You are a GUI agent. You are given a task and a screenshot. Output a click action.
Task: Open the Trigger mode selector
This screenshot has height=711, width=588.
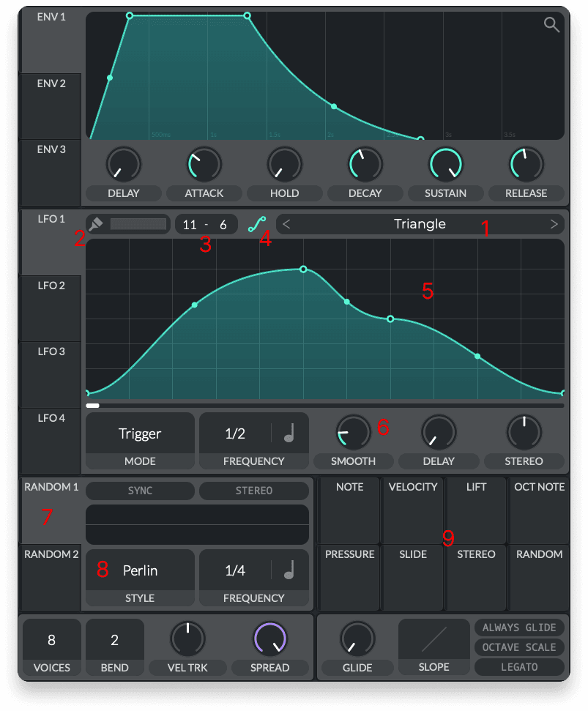140,433
